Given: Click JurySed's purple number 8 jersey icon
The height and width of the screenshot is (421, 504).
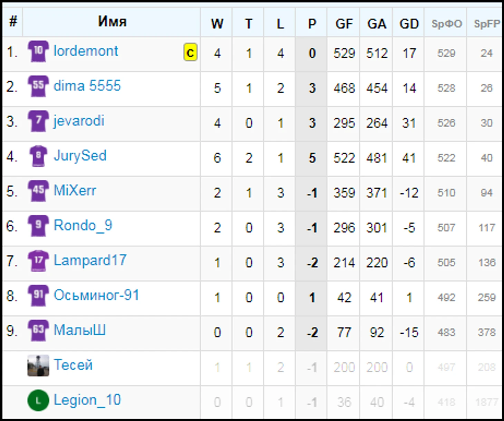Looking at the screenshot, I should tap(38, 156).
